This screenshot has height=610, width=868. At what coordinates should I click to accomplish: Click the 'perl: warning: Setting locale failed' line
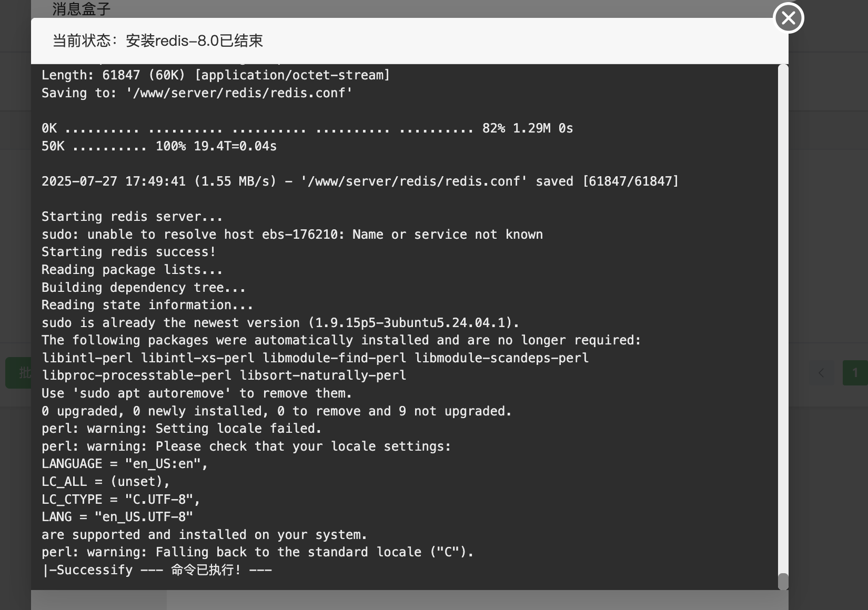point(181,429)
